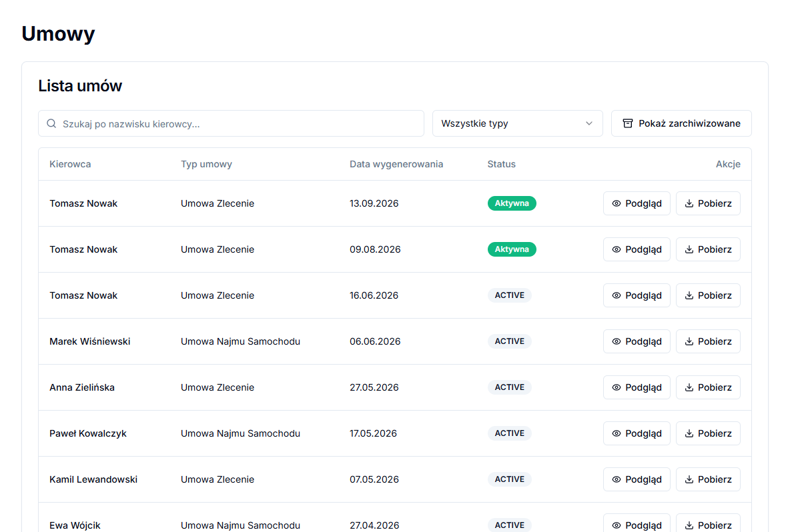The width and height of the screenshot is (790, 532).
Task: Click Pobierz for Kamil Lewandowski
Action: [x=708, y=479]
